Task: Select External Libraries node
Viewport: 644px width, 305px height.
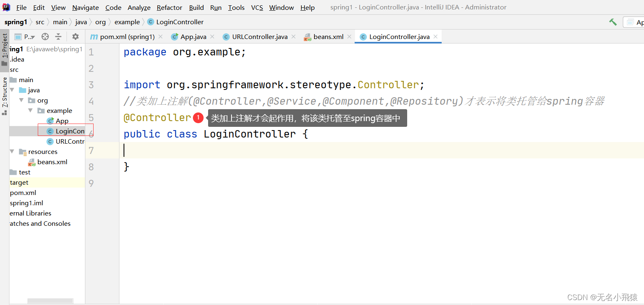Action: 30,213
